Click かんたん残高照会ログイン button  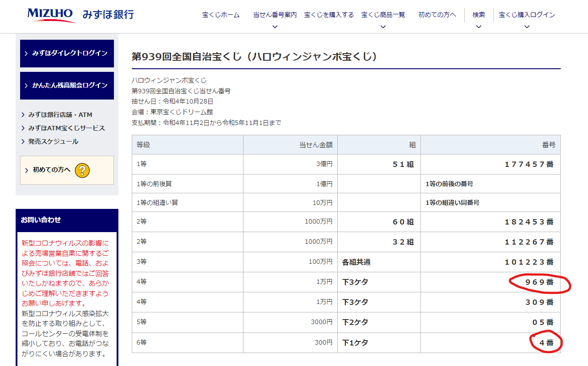pos(67,85)
